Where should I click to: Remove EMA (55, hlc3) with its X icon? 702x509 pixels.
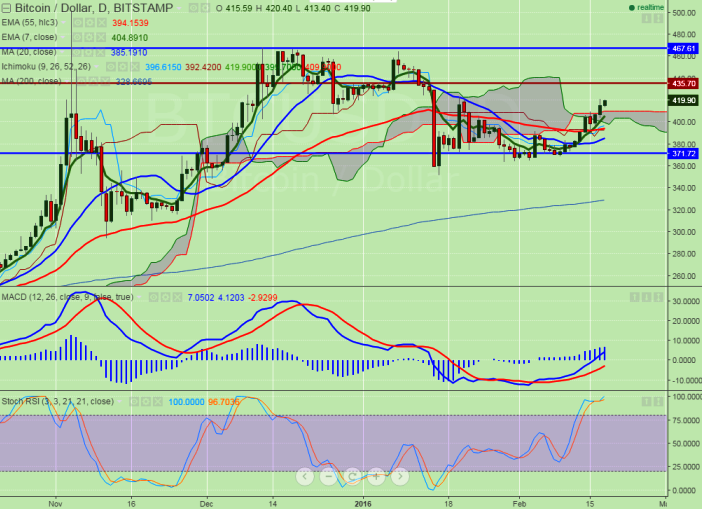pos(102,23)
